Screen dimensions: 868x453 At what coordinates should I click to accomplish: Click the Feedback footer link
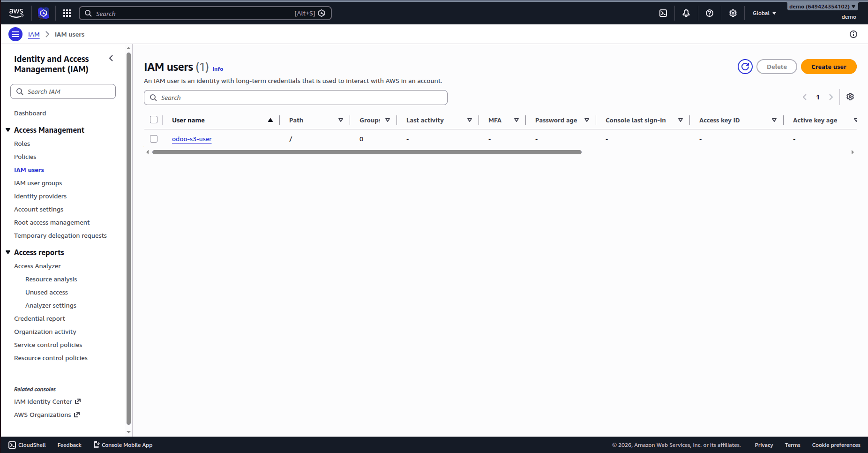click(69, 445)
